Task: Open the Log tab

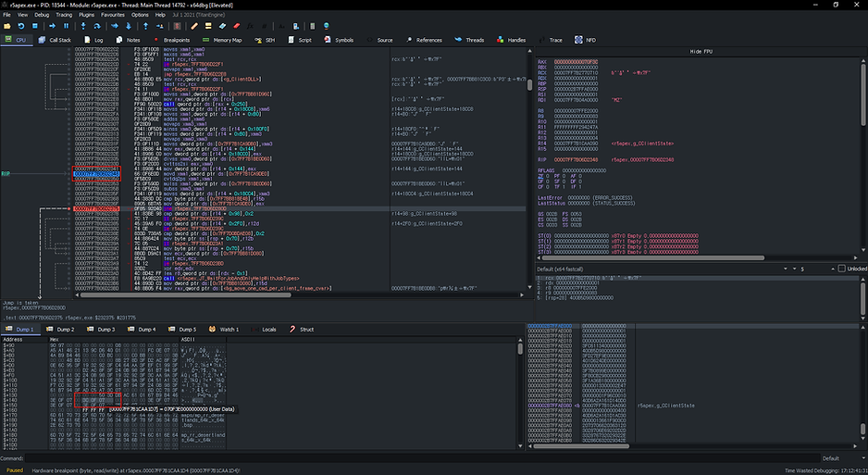Action: click(93, 40)
